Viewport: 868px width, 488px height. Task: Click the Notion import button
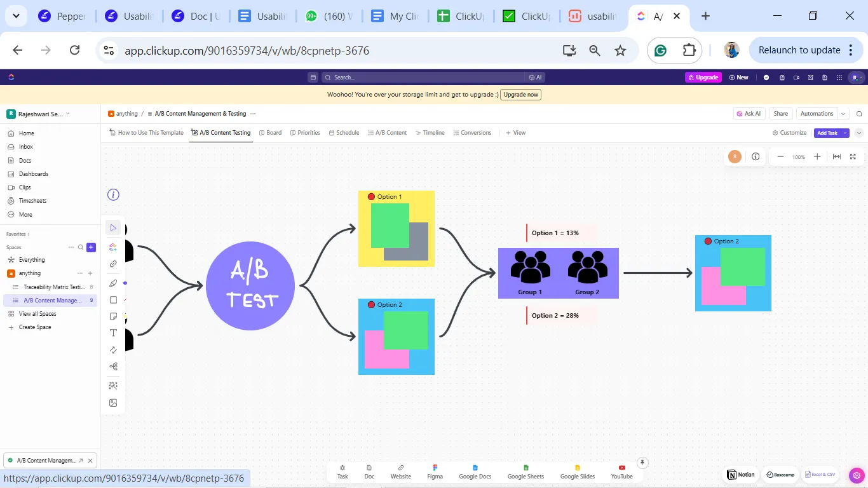742,475
